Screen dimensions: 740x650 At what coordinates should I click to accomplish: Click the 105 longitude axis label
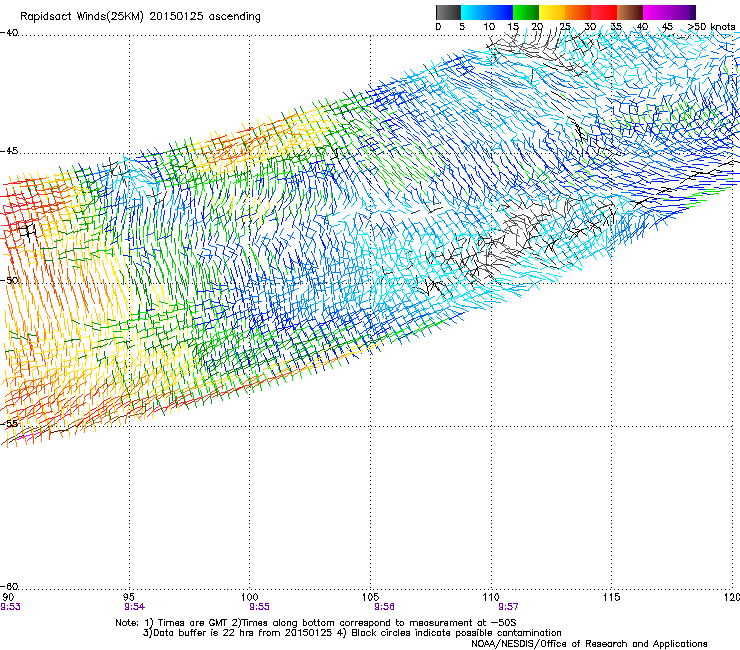click(x=370, y=597)
